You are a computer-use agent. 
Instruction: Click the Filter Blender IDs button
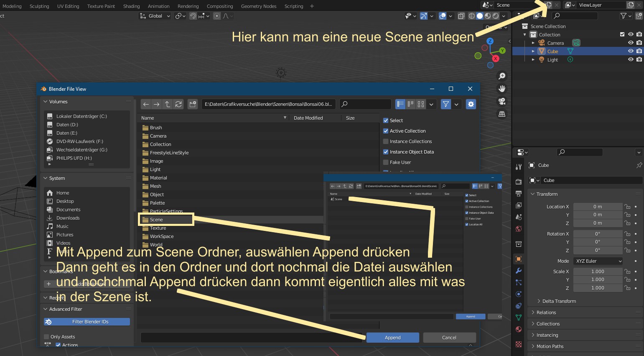click(87, 322)
